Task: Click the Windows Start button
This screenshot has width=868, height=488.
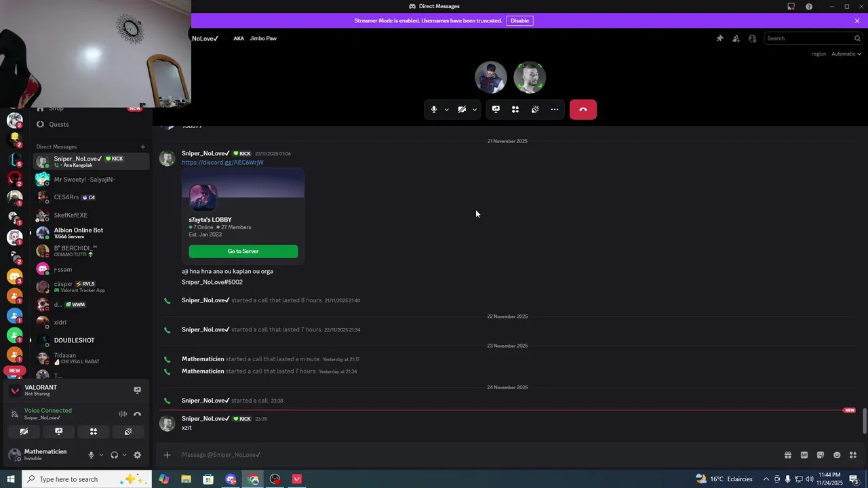Action: (11, 479)
